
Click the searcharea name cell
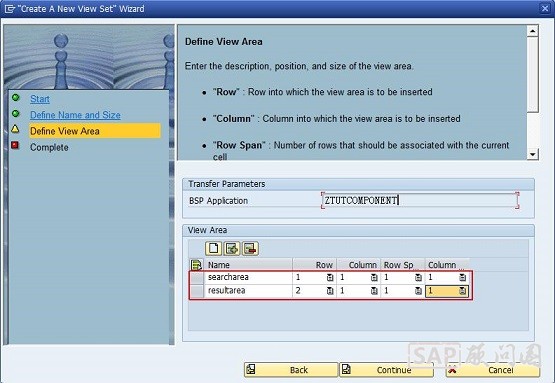[x=248, y=278]
